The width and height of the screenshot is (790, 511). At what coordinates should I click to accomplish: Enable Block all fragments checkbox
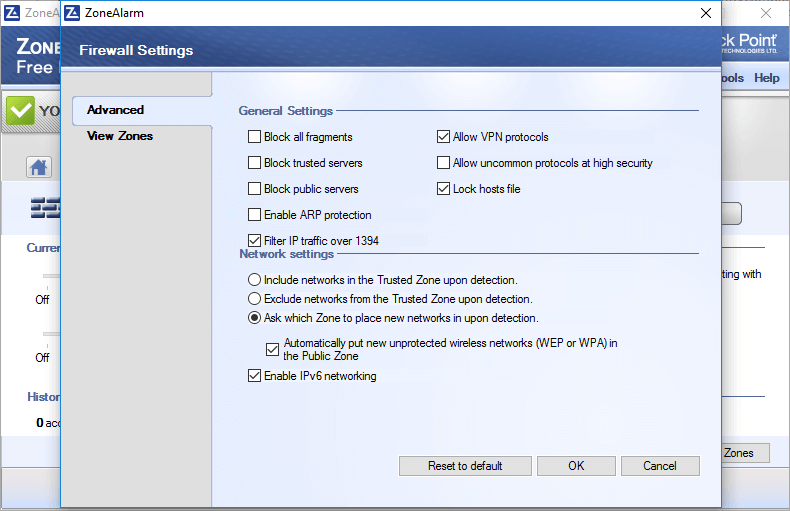pyautogui.click(x=254, y=137)
